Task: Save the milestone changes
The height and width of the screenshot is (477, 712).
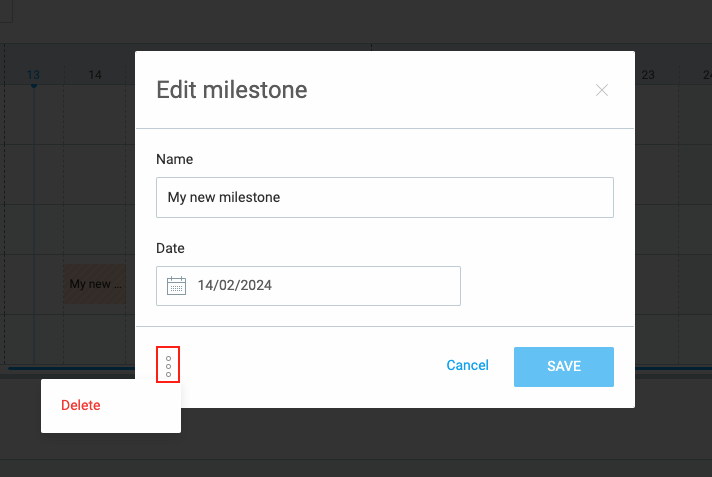Action: tap(564, 366)
